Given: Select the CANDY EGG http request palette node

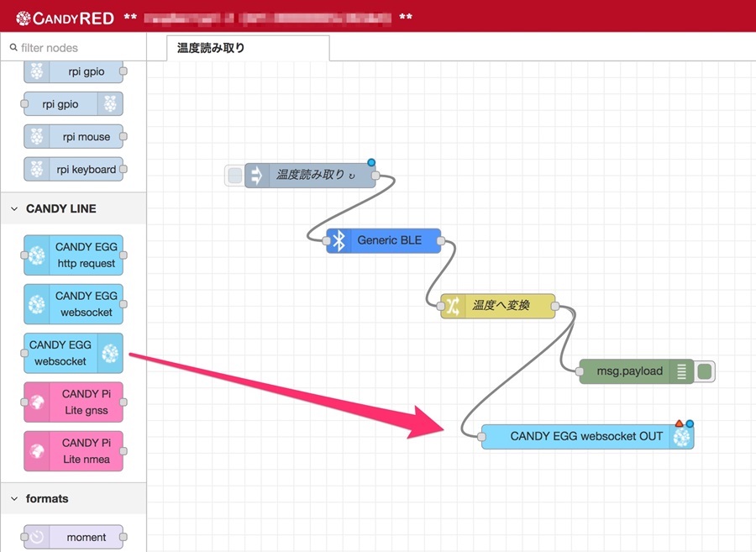Looking at the screenshot, I should [73, 255].
